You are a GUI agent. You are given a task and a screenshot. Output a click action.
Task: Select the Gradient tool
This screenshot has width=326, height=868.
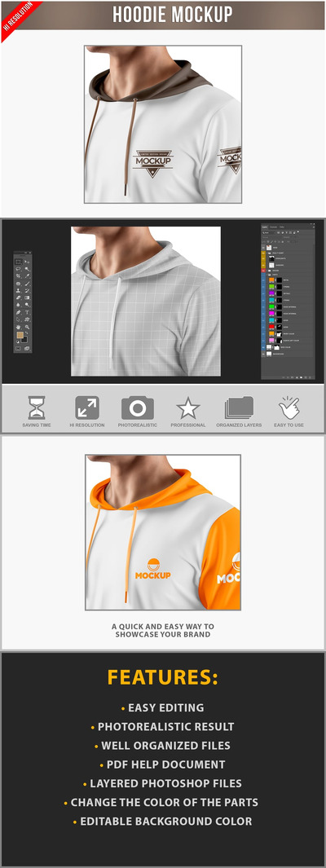click(x=27, y=297)
